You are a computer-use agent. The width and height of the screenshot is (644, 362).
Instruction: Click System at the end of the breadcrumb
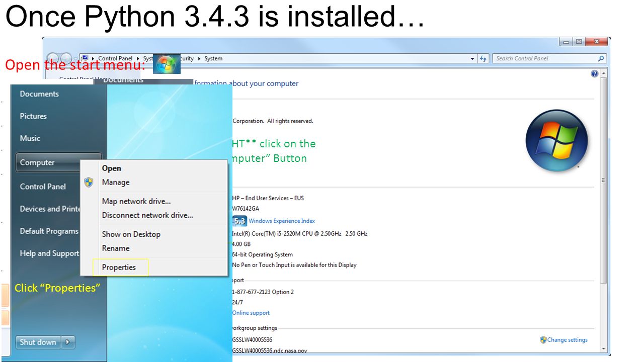pos(213,58)
